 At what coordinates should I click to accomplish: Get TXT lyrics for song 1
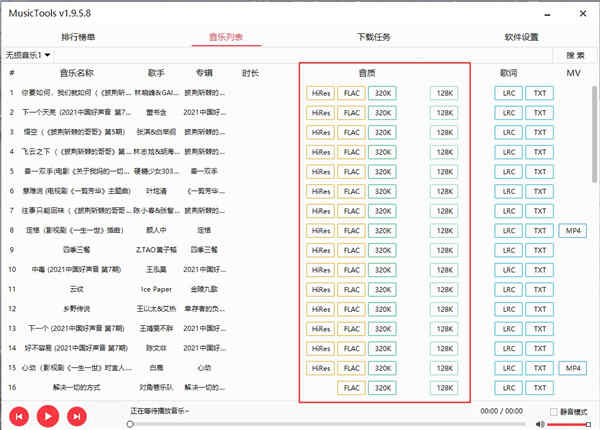click(540, 93)
